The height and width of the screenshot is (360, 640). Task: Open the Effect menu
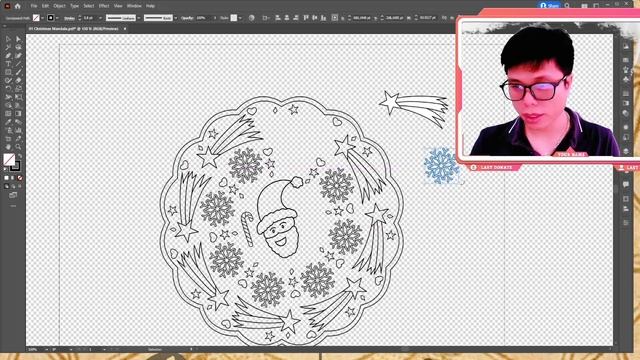click(104, 6)
